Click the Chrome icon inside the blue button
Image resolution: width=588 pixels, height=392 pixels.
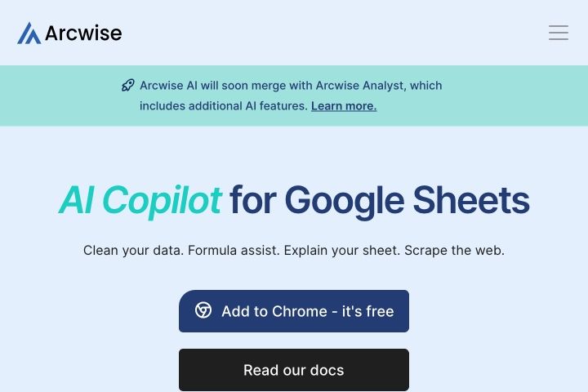(x=203, y=310)
